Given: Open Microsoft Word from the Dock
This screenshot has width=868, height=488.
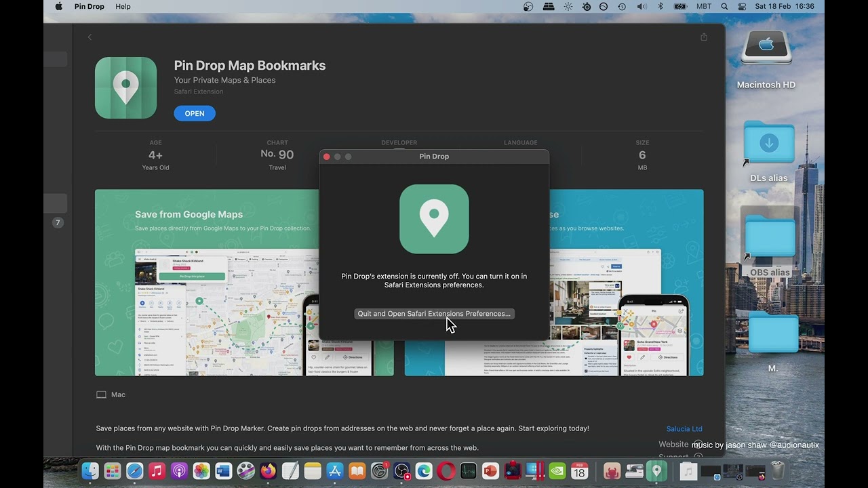Looking at the screenshot, I should [x=223, y=471].
